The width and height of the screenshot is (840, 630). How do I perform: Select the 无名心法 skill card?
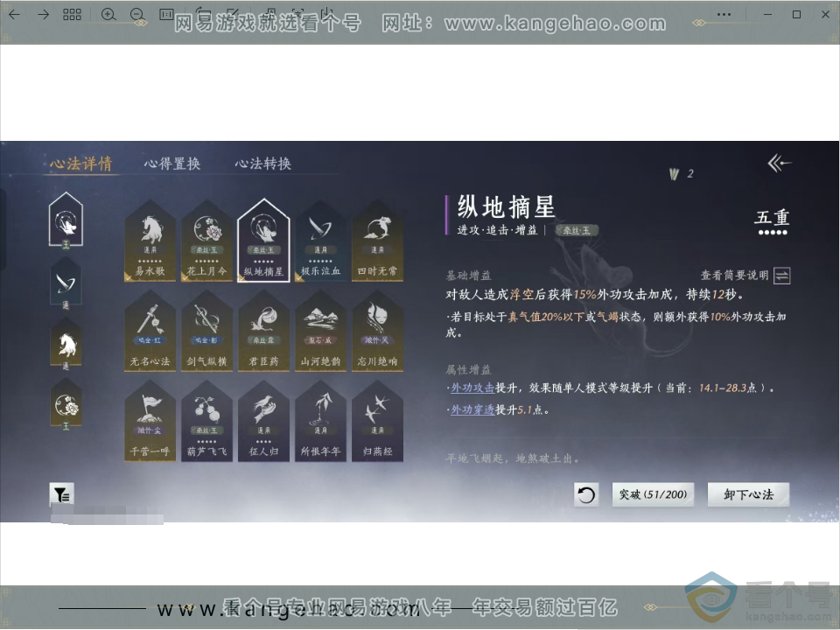[x=150, y=331]
